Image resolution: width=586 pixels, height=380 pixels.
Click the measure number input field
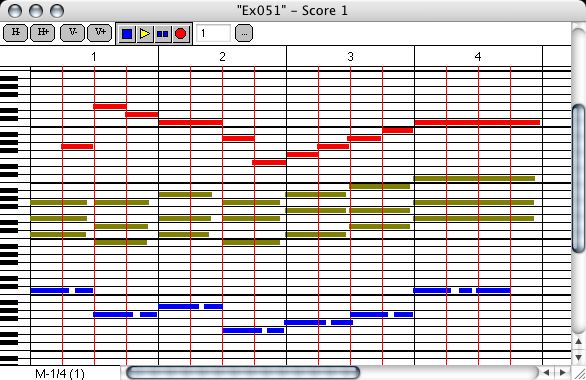(x=213, y=33)
